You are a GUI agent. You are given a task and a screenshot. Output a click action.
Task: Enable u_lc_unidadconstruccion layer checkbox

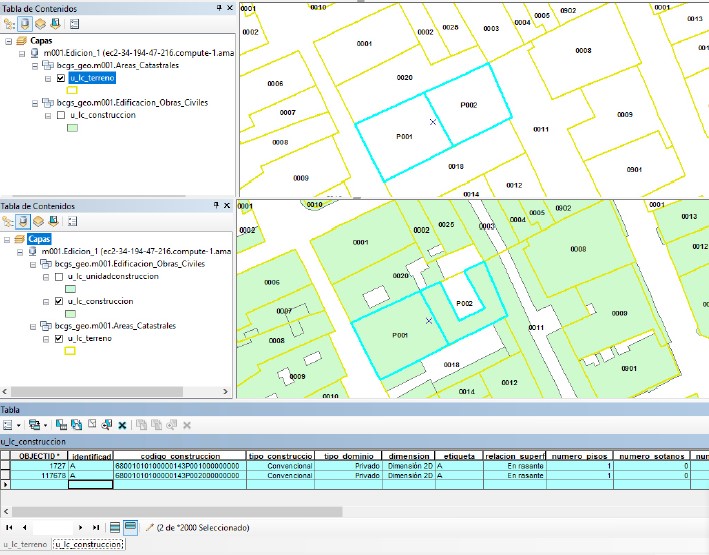pos(61,276)
